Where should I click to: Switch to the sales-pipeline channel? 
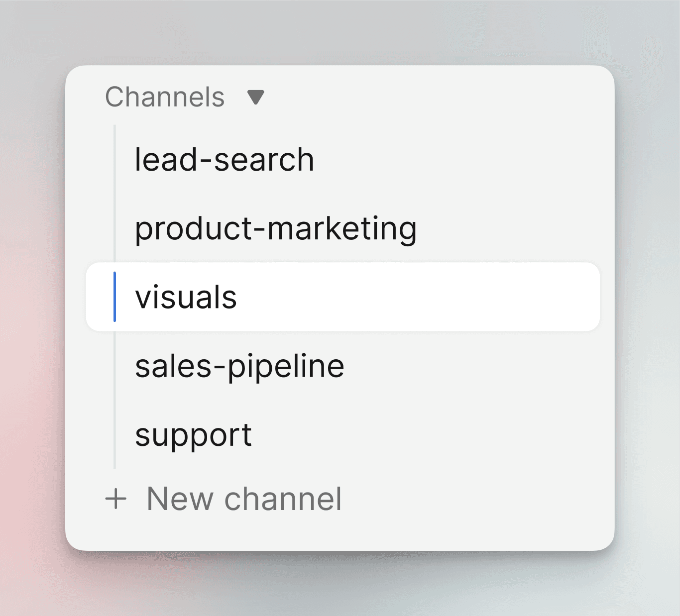pyautogui.click(x=239, y=366)
